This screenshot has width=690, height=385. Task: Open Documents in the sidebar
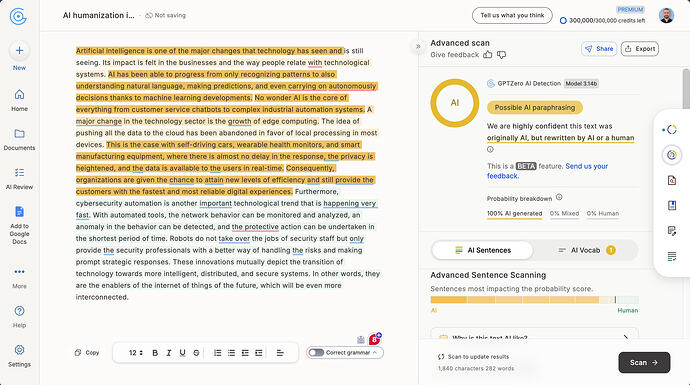(x=19, y=139)
